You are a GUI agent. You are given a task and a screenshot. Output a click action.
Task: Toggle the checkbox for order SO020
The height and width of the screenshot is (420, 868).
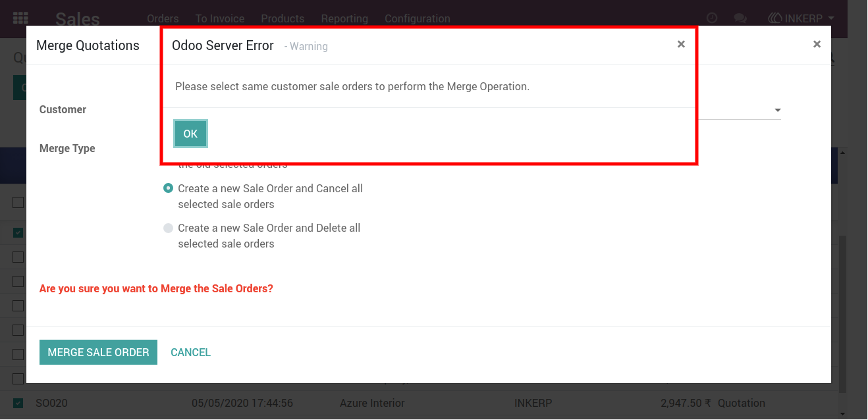(x=18, y=403)
